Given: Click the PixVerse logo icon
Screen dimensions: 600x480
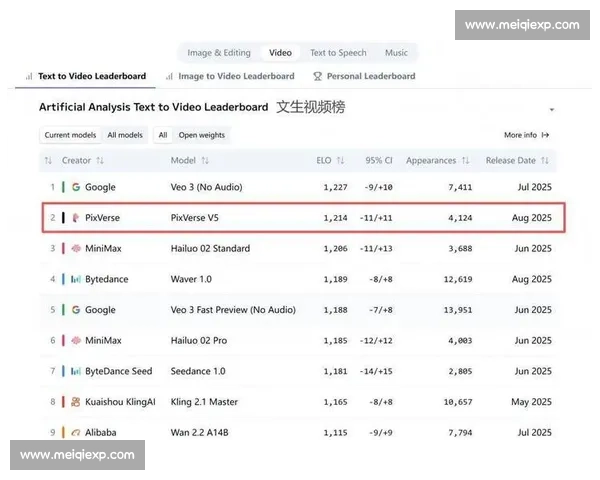Looking at the screenshot, I should point(76,217).
